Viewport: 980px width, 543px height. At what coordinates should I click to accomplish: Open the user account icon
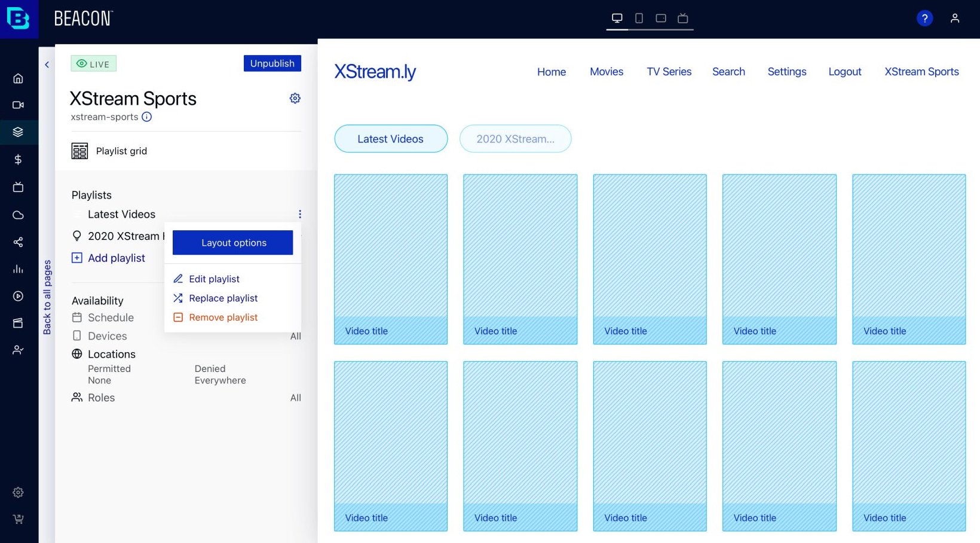click(x=955, y=19)
